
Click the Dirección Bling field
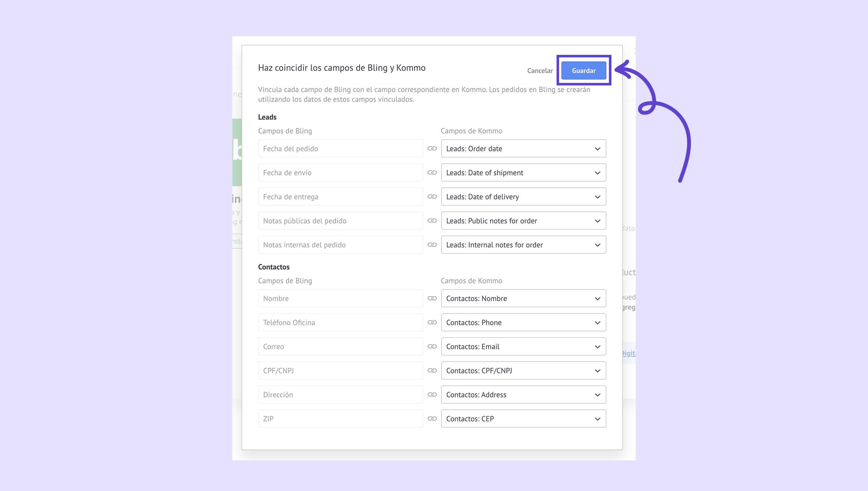[x=340, y=395]
